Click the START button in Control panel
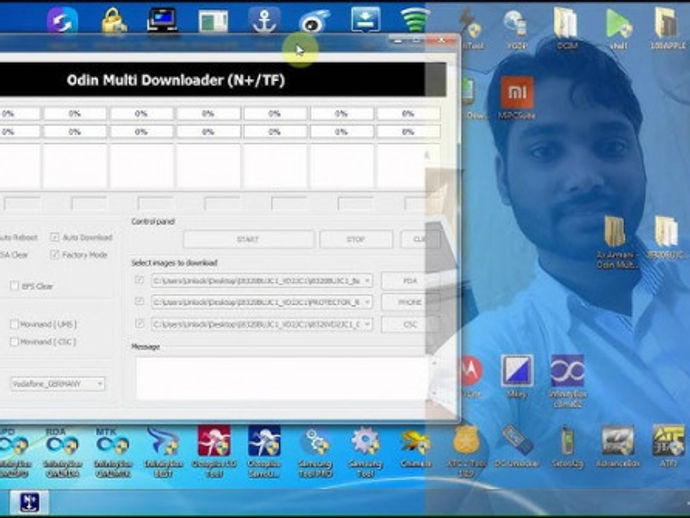The image size is (690, 518). 248,239
